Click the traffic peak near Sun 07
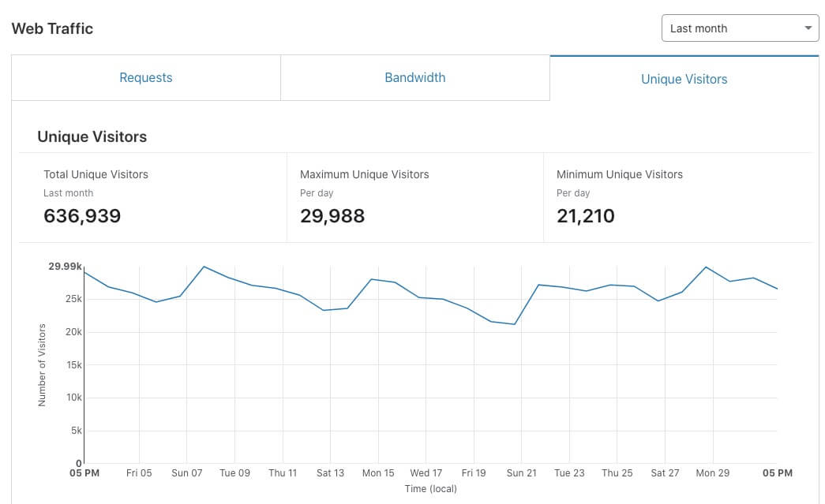825x504 pixels. click(x=204, y=267)
